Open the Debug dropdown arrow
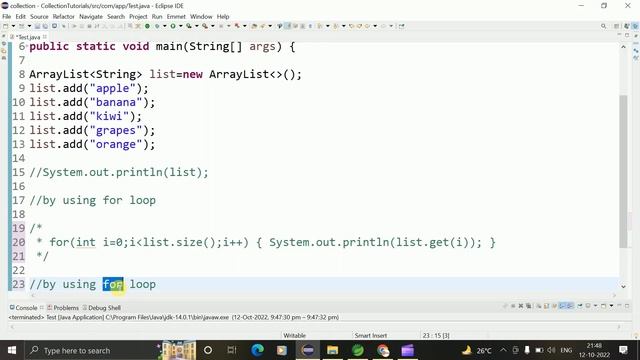Image resolution: width=640 pixels, height=360 pixels. (164, 26)
